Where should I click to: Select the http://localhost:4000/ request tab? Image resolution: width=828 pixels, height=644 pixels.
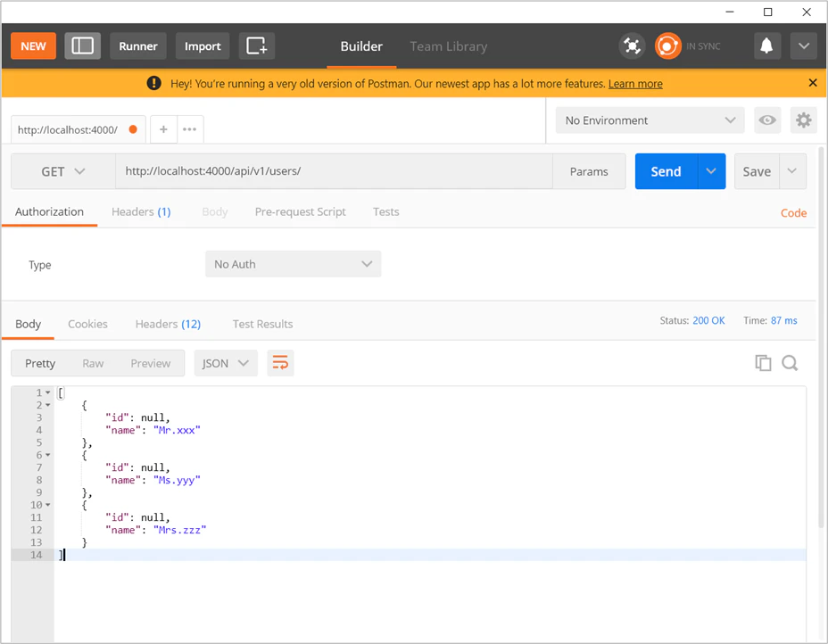[x=78, y=129]
